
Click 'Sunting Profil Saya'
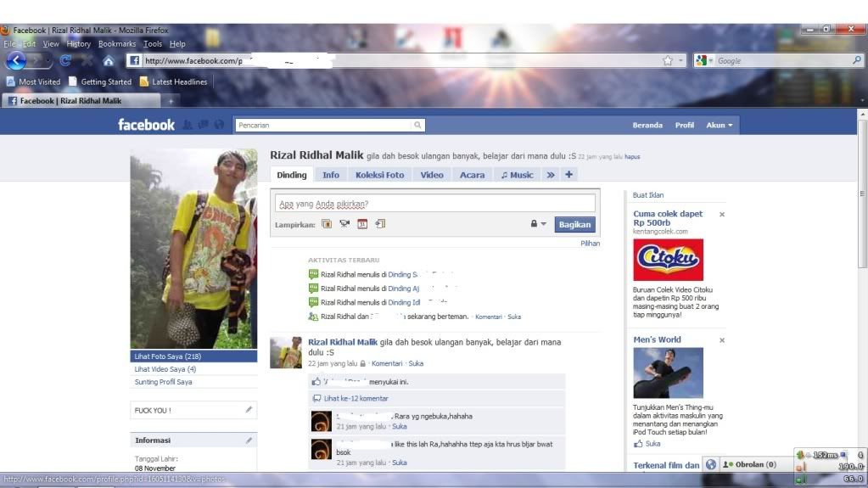(163, 382)
